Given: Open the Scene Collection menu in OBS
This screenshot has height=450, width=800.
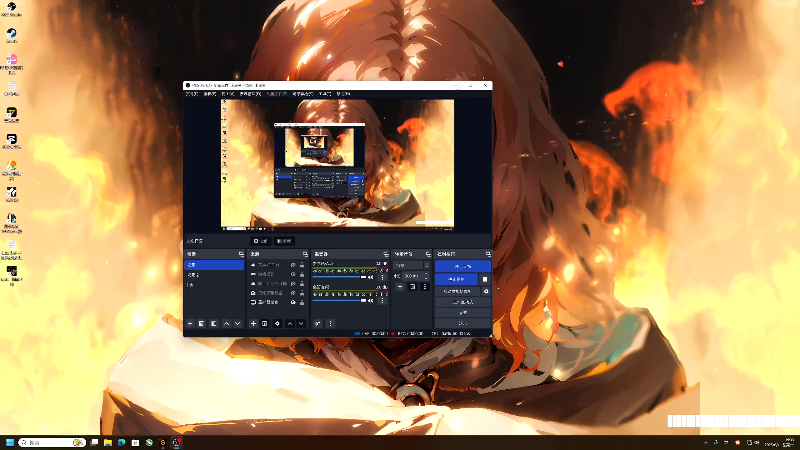Looking at the screenshot, I should 303,94.
